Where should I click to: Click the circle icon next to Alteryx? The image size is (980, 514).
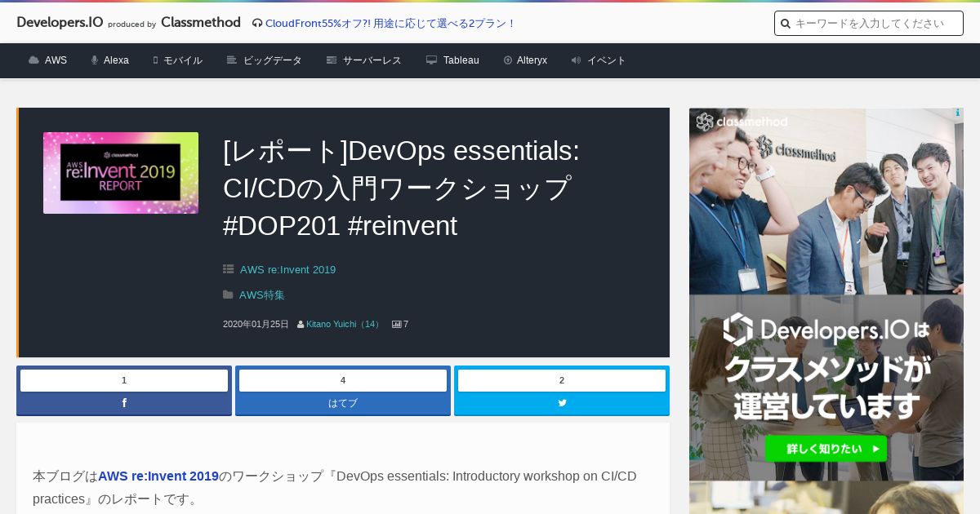508,60
